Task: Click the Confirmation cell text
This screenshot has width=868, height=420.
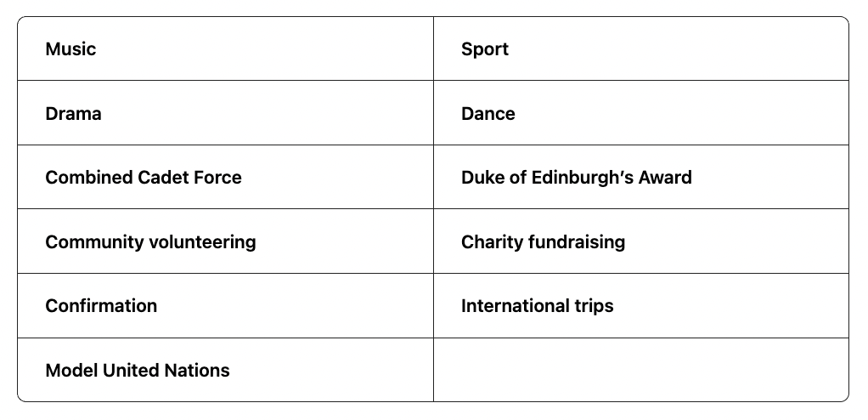Action: (101, 306)
